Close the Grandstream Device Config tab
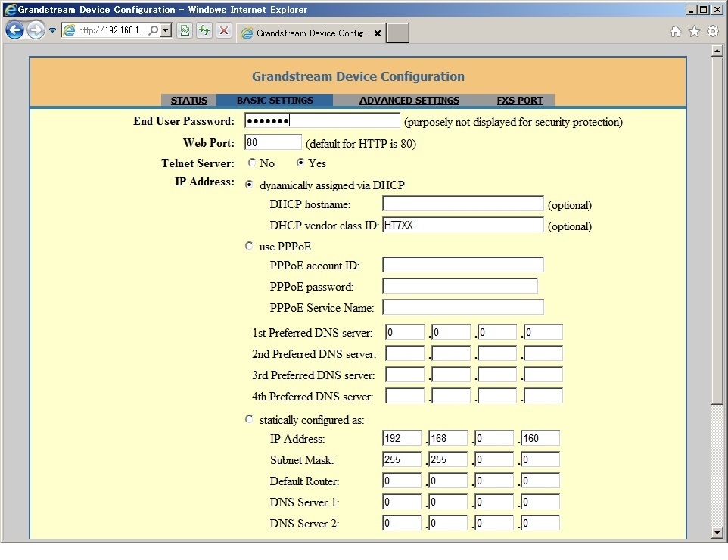The width and height of the screenshot is (728, 560). 378,33
